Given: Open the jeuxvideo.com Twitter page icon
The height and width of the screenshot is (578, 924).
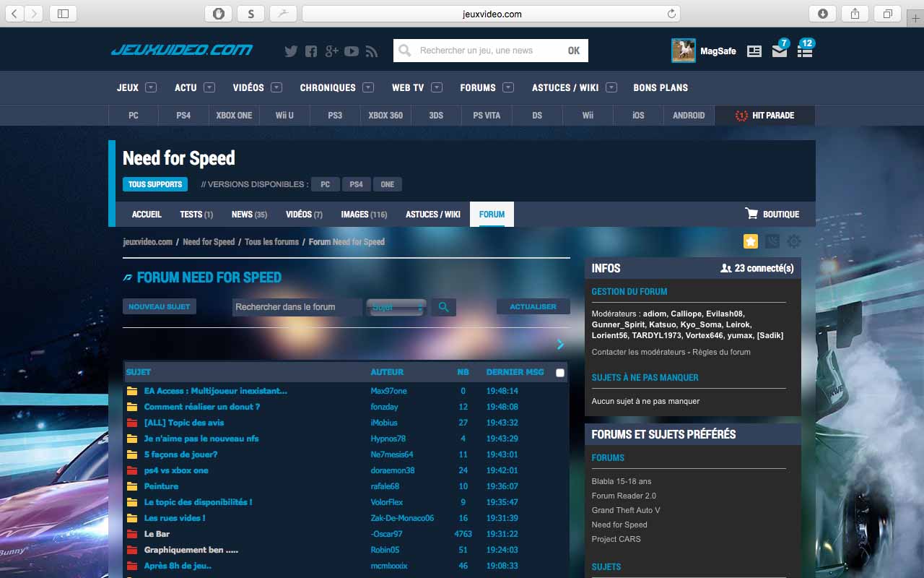Looking at the screenshot, I should click(x=291, y=51).
